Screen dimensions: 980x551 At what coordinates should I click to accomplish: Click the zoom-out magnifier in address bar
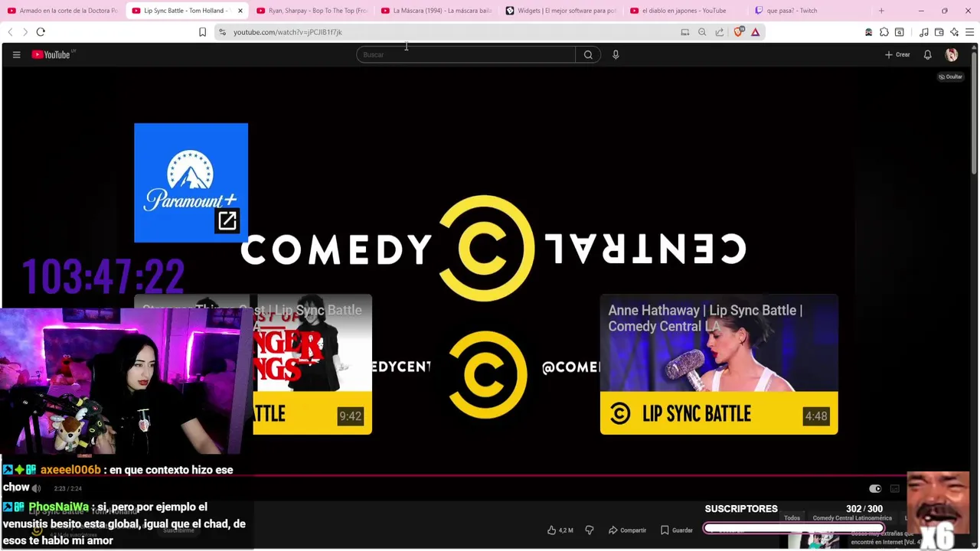click(702, 32)
